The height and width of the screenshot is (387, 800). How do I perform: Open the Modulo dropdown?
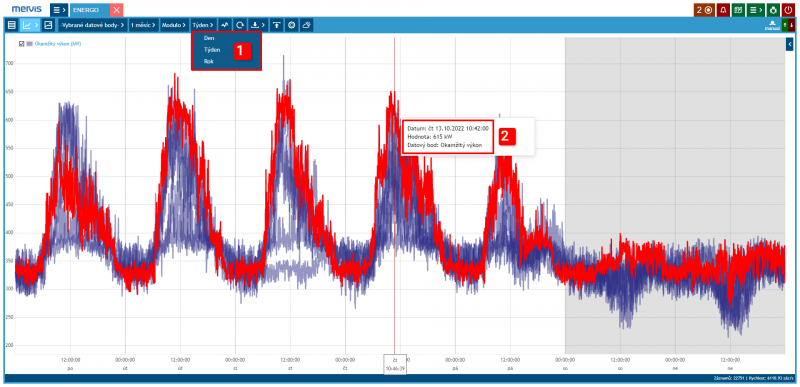coord(174,24)
